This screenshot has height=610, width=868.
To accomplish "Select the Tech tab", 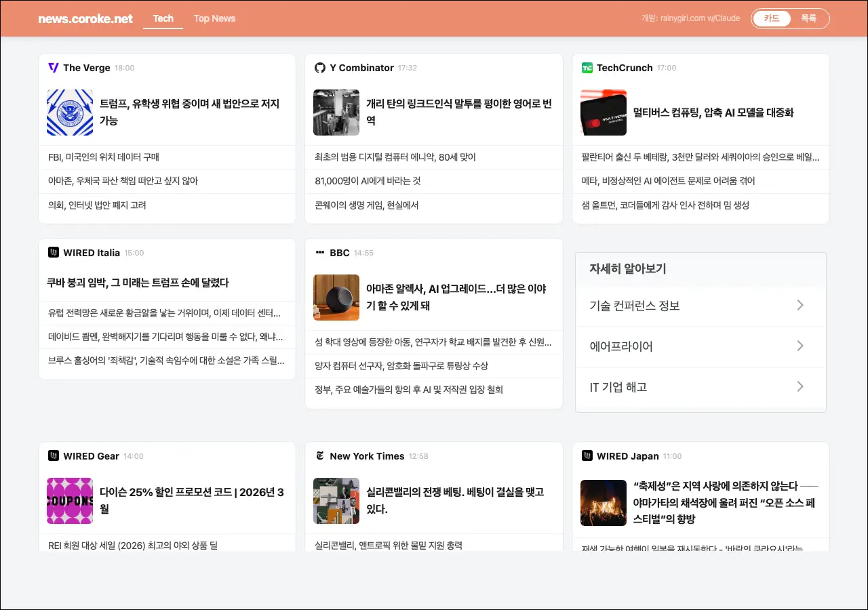I will [x=163, y=19].
